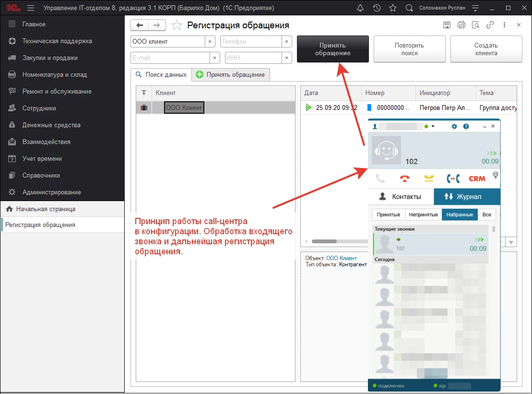The height and width of the screenshot is (394, 532).
Task: Click the call transfer icon in softphone
Action: coord(453,179)
